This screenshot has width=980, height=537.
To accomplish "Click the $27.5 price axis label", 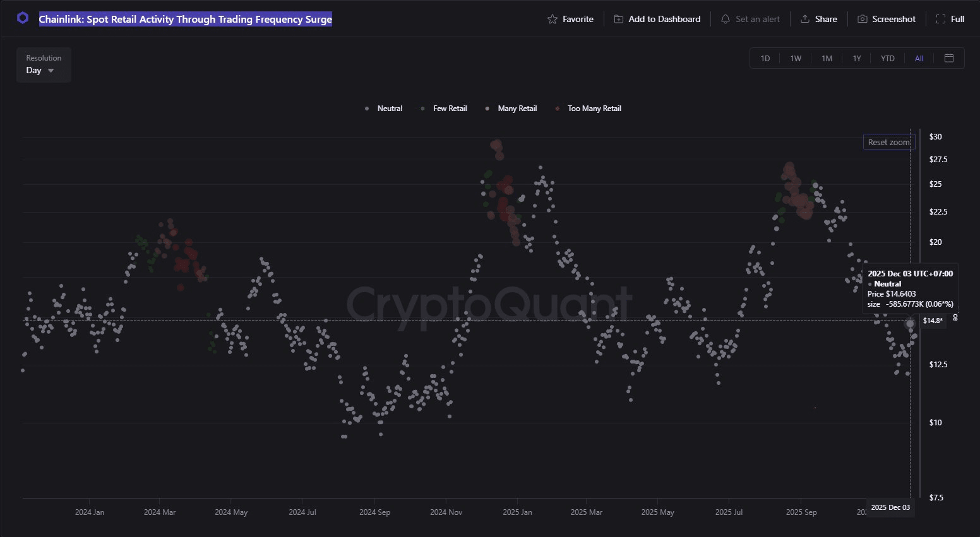I will tap(938, 160).
